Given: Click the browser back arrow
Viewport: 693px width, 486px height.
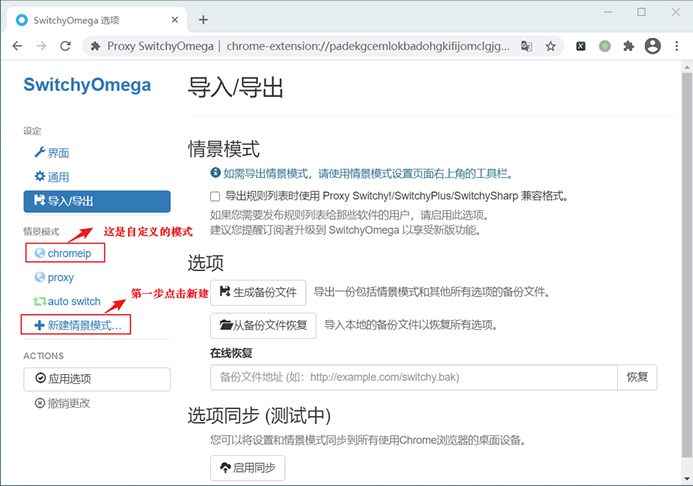Looking at the screenshot, I should tap(17, 46).
